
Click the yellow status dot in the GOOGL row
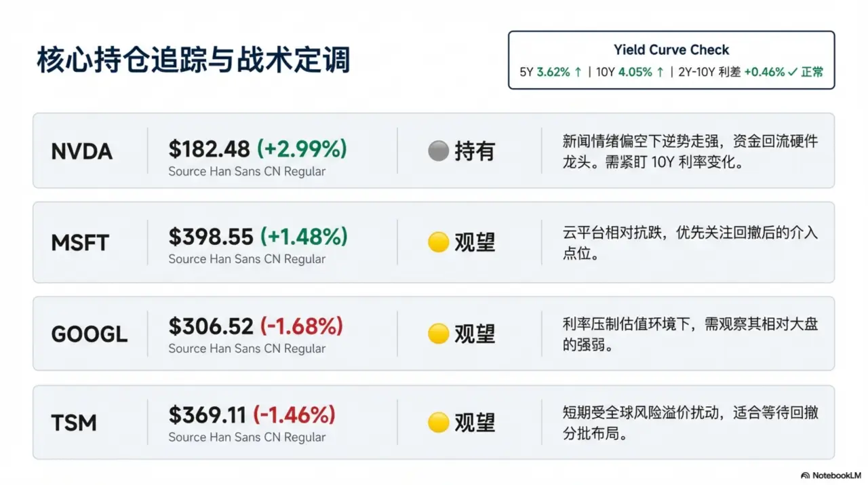[439, 333]
